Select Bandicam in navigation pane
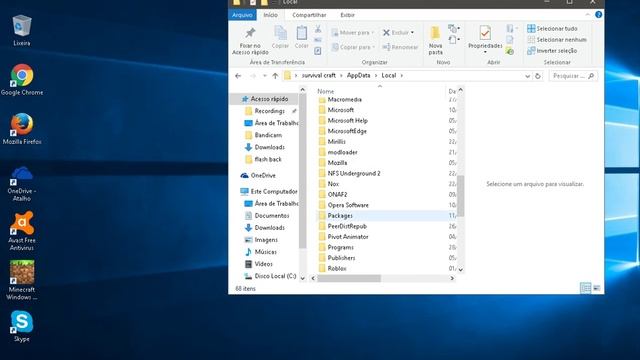This screenshot has height=360, width=640. click(x=268, y=135)
